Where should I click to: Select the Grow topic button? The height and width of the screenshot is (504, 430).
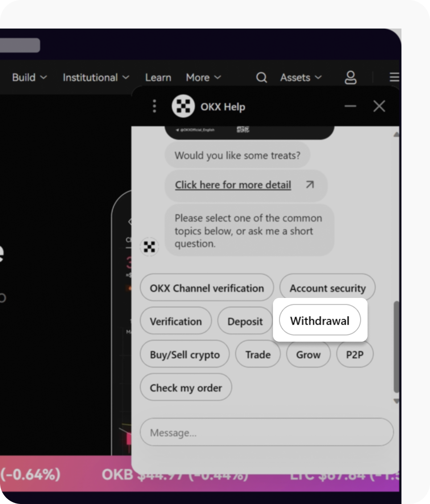pos(308,354)
